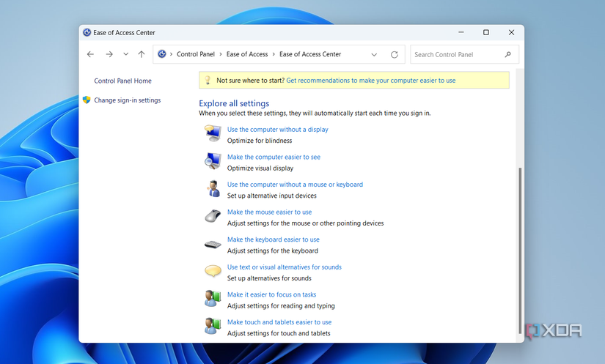
Task: Open Make touch and tablets easier to use
Action: coord(279,322)
